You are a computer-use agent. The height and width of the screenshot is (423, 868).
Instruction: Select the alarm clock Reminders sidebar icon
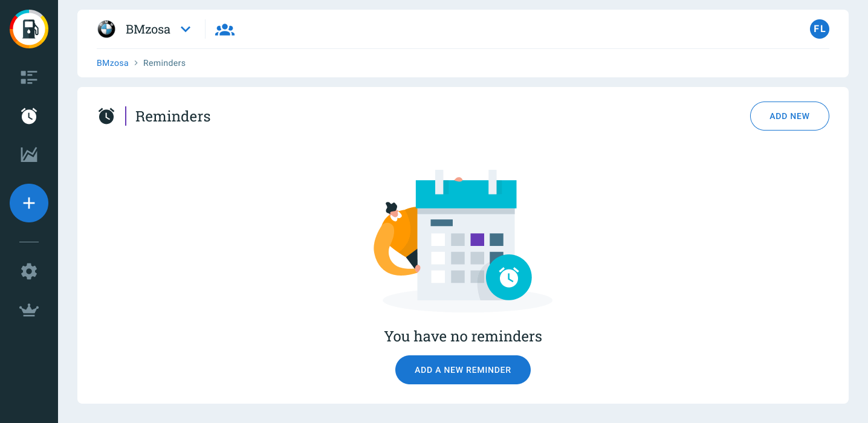click(x=29, y=116)
